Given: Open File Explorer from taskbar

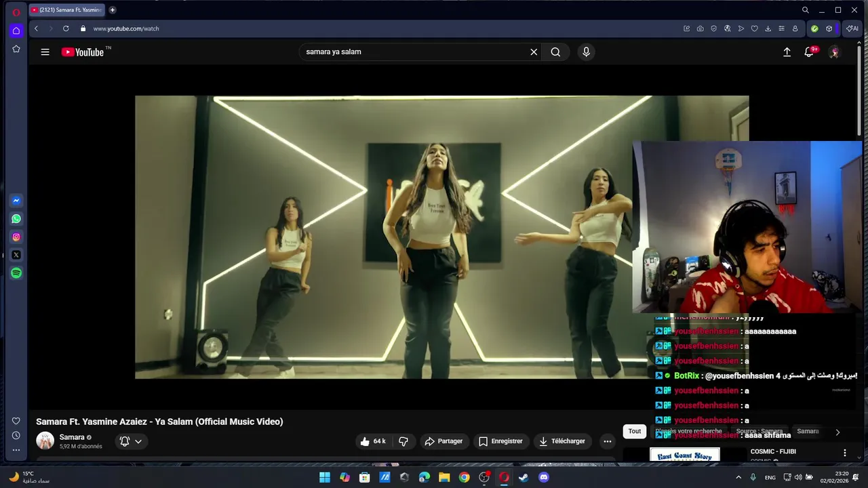Looking at the screenshot, I should [444, 477].
